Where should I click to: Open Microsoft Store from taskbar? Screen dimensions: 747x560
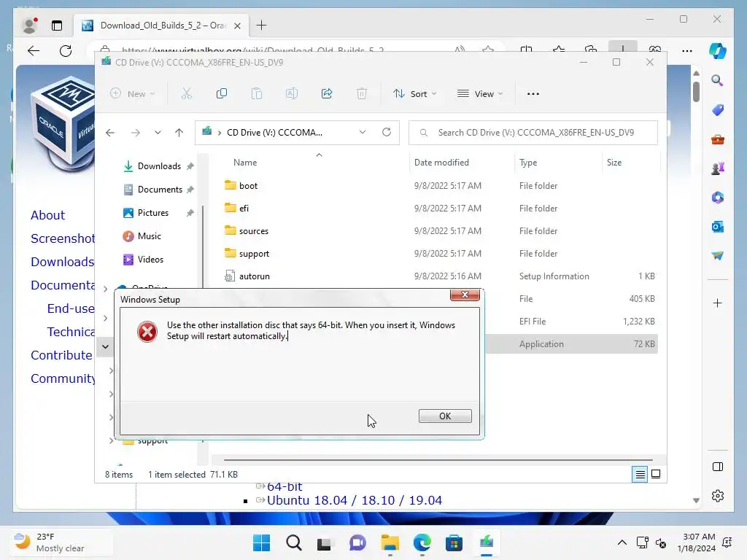coord(454,542)
